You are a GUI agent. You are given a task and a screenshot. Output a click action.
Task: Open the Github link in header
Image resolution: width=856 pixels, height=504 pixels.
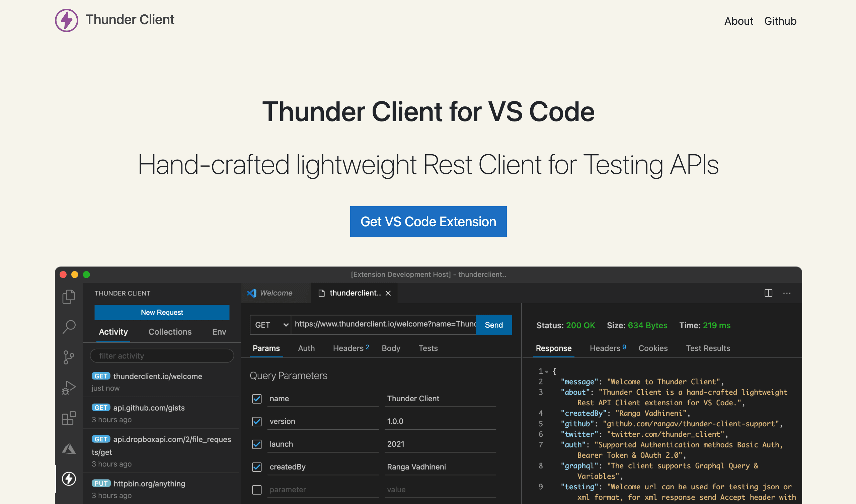[x=780, y=21]
